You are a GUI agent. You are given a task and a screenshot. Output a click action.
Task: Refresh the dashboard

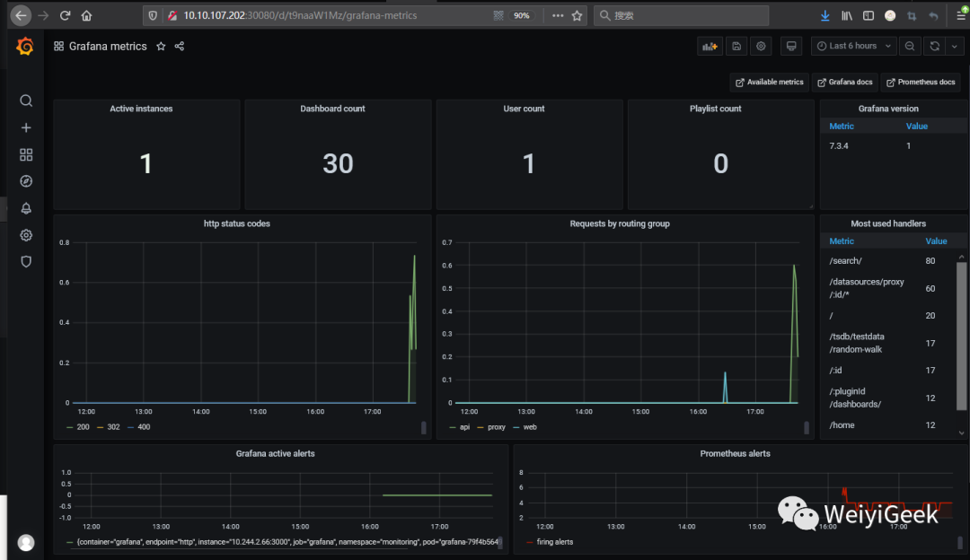click(935, 47)
